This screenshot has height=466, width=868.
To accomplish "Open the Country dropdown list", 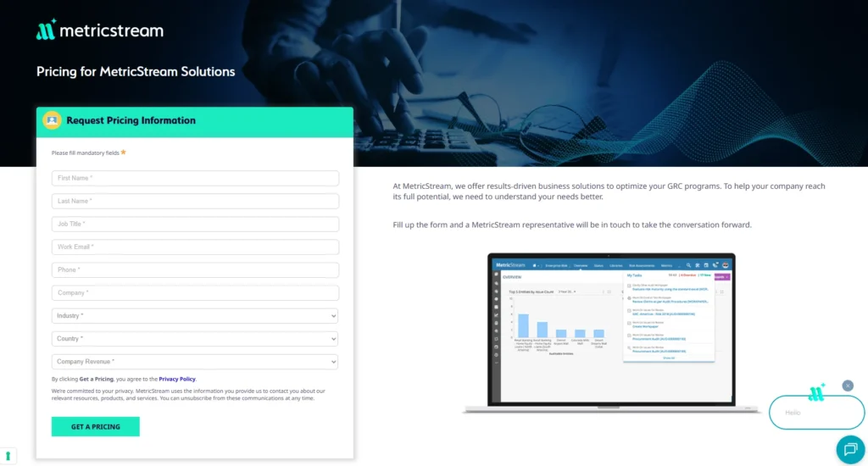I will click(x=195, y=339).
